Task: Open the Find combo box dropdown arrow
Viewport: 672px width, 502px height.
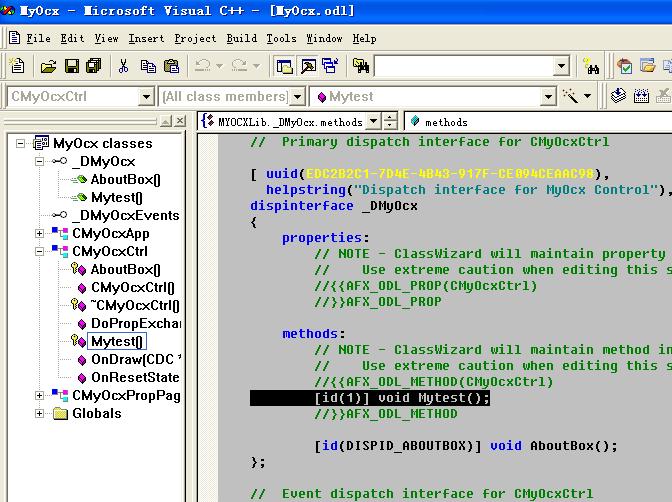Action: [x=561, y=66]
